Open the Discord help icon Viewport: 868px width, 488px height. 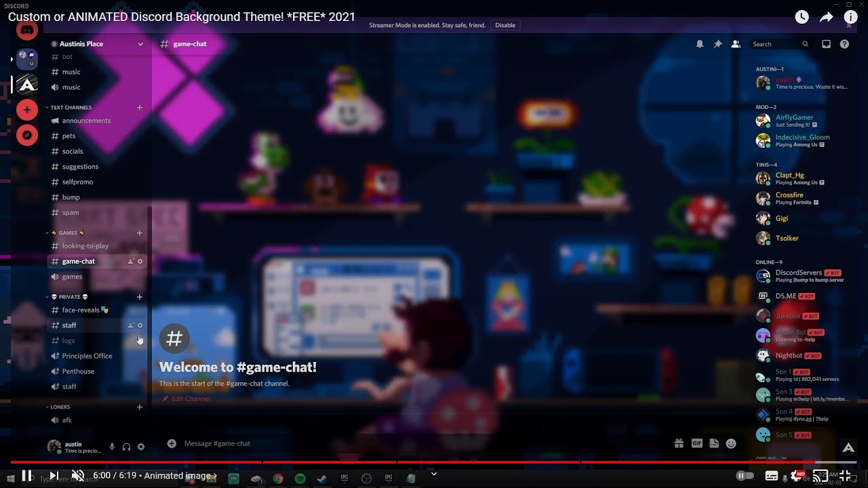[x=844, y=44]
